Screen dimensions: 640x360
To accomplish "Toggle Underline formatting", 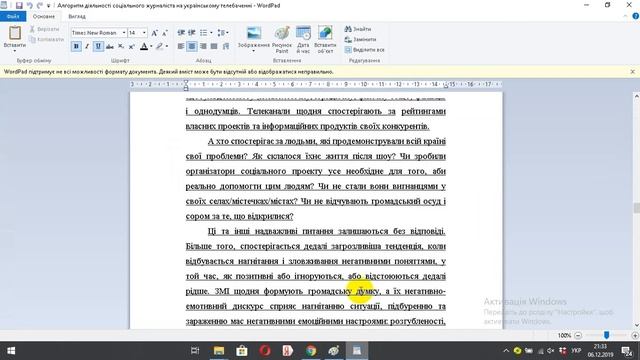I will tap(98, 47).
